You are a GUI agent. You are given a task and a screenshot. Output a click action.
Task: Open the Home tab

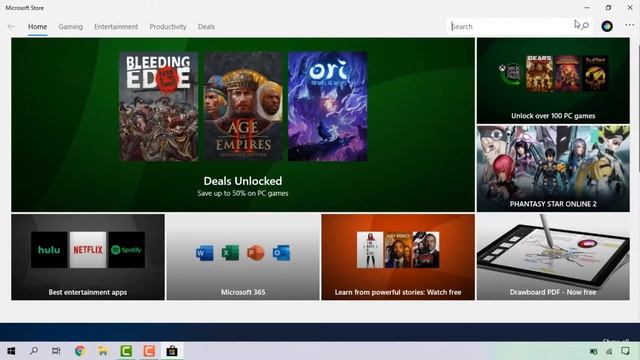tap(38, 27)
